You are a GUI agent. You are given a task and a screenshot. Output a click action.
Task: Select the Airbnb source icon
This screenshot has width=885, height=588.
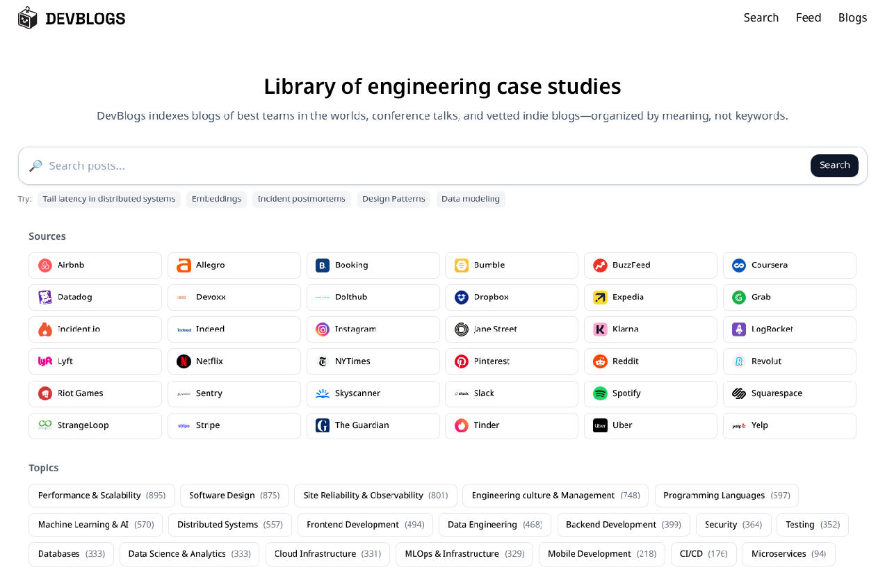coord(44,265)
